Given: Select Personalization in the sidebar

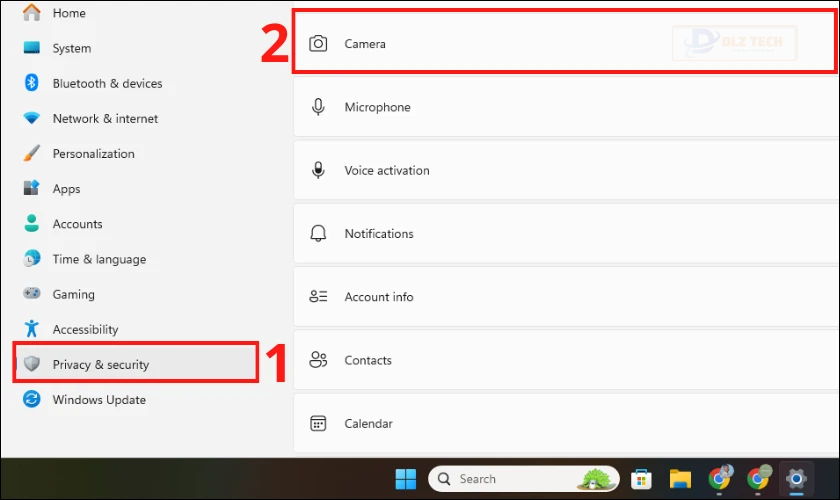Looking at the screenshot, I should pos(93,154).
